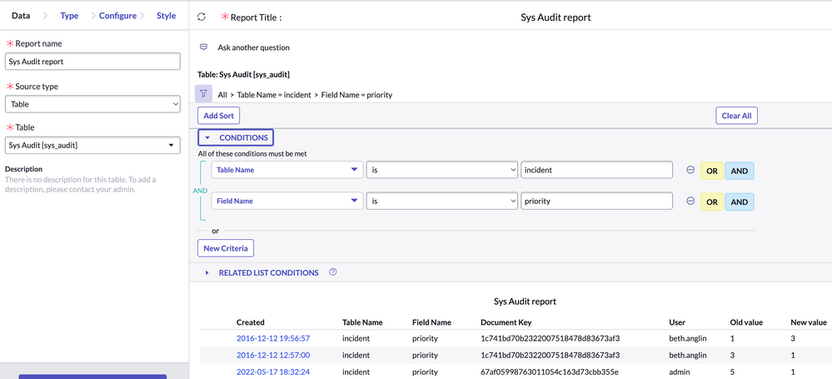Click the Field Name column header

pos(432,322)
